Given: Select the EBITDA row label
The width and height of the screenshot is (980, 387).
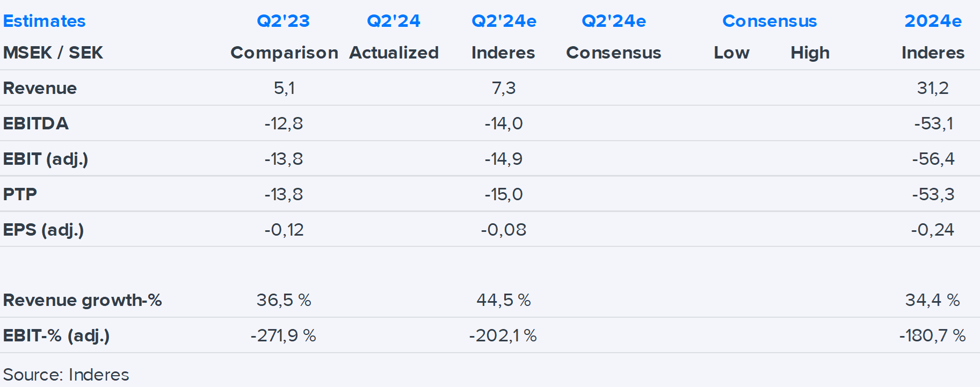Looking at the screenshot, I should pyautogui.click(x=35, y=123).
